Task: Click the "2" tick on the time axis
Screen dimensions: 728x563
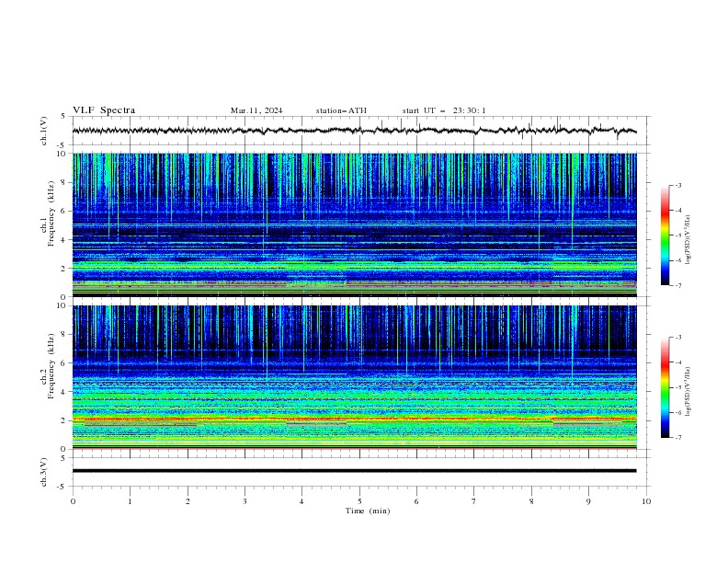Action: (x=188, y=501)
